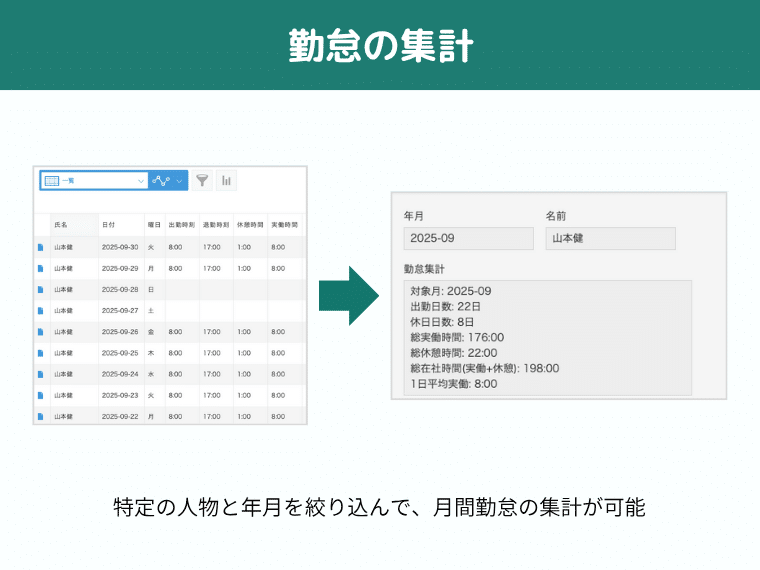Screen dimensions: 760x570
Task: Open record details icon for 2025-09-22 row
Action: pos(41,417)
